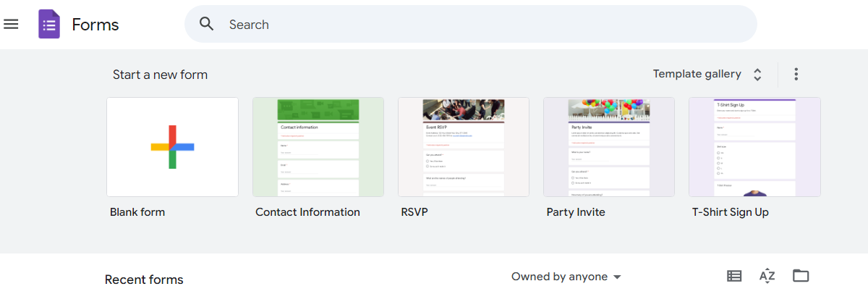Open the Blank form thumbnail
This screenshot has height=302, width=868.
point(172,147)
